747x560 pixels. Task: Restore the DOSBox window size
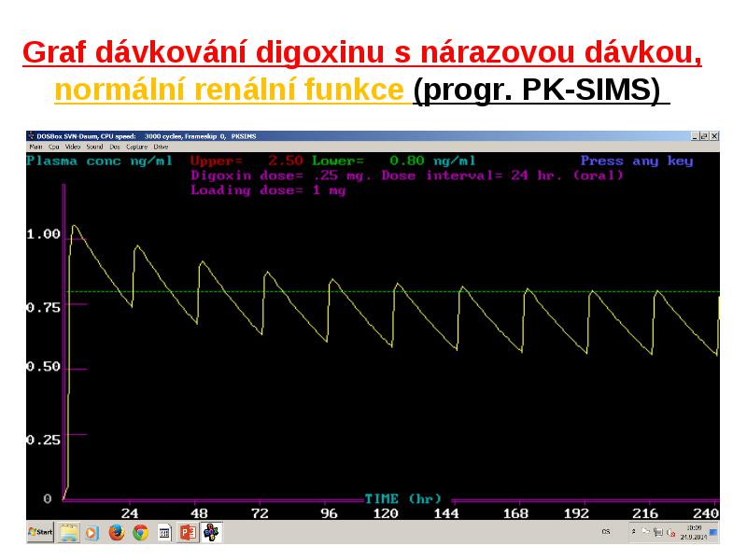[704, 136]
